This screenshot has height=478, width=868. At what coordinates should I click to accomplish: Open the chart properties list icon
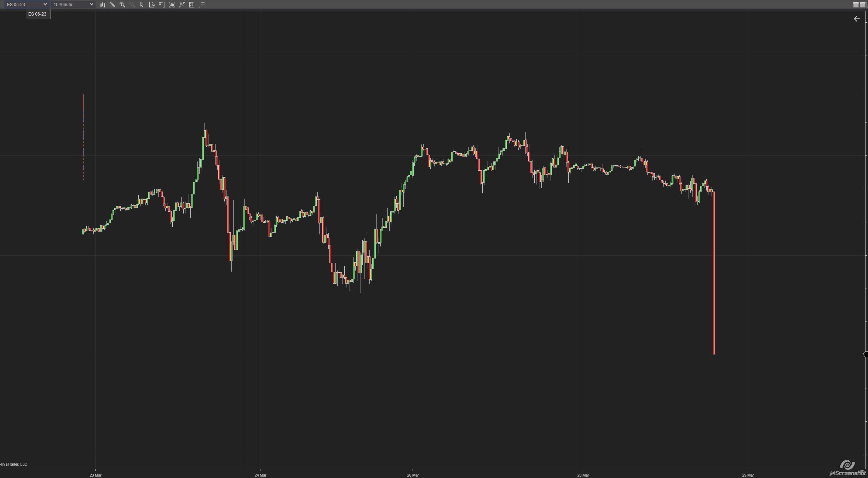pyautogui.click(x=202, y=5)
